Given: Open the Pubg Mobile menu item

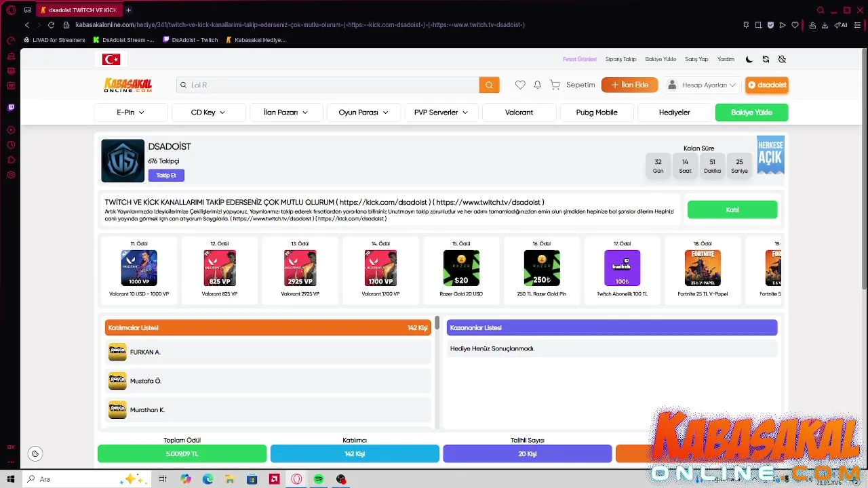Looking at the screenshot, I should click(597, 113).
